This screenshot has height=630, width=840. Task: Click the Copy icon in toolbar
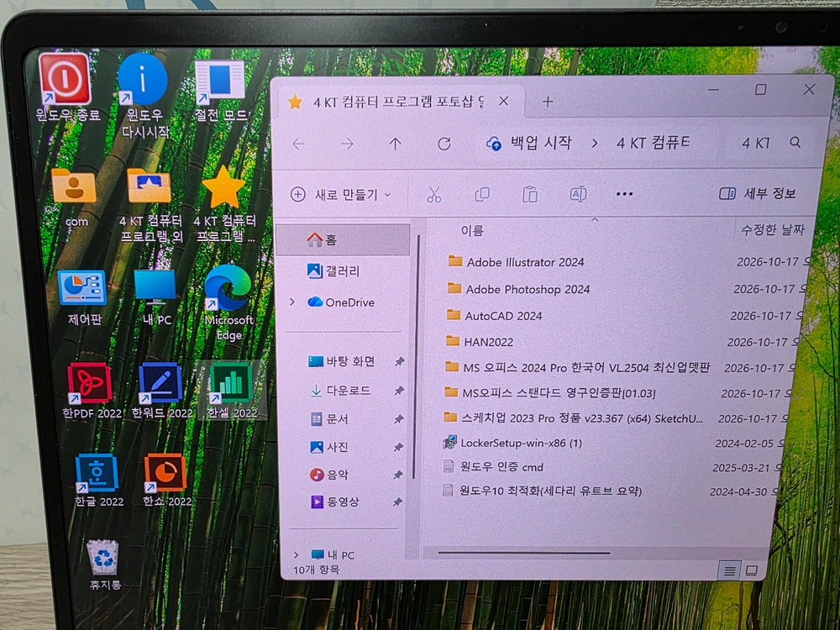point(482,194)
